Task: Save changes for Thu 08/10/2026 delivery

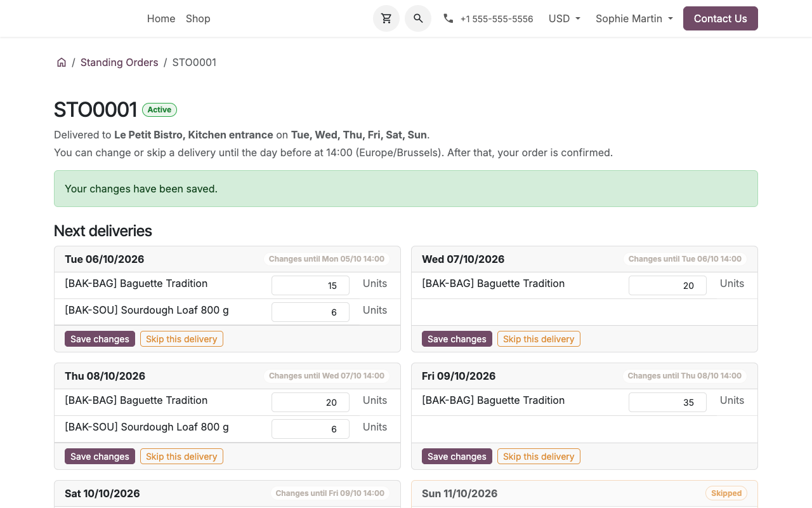Action: pyautogui.click(x=100, y=457)
